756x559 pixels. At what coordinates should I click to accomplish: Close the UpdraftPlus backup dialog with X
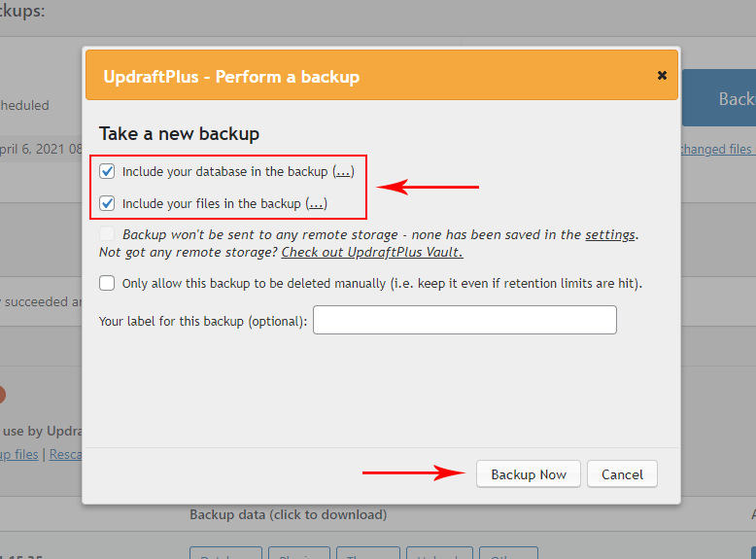click(x=662, y=76)
